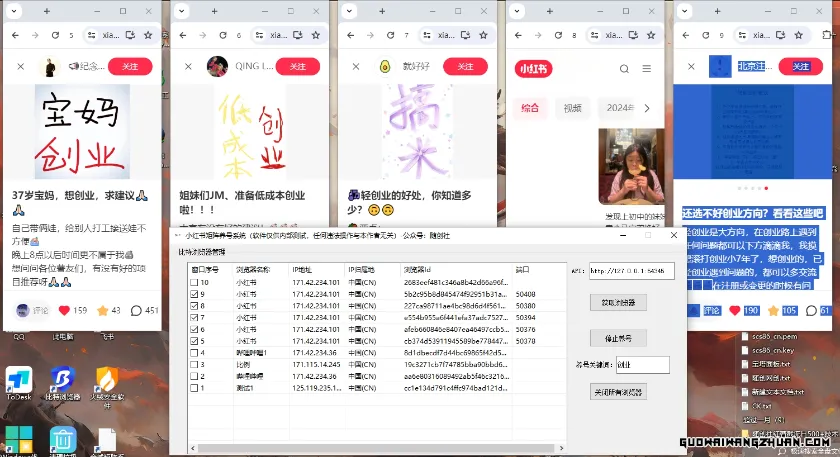Click the horizontal scrollbar in the browser list
This screenshot has height=457, width=840.
[375, 448]
